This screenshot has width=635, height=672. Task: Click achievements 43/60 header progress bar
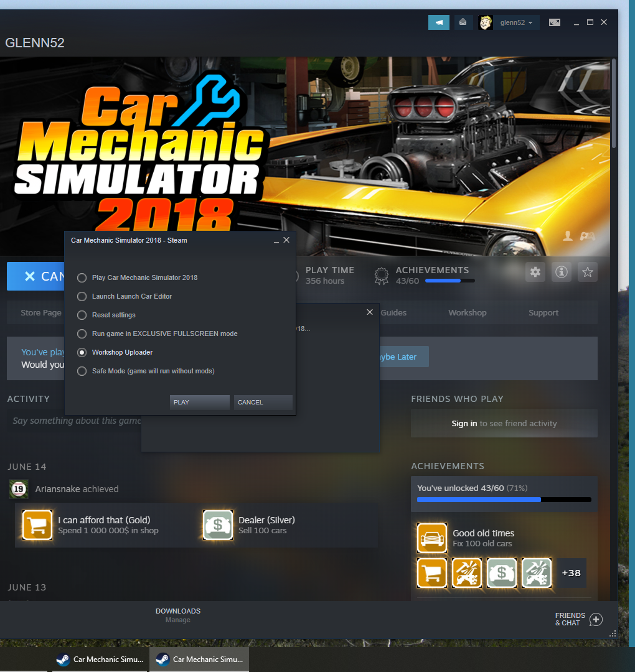[x=449, y=281]
